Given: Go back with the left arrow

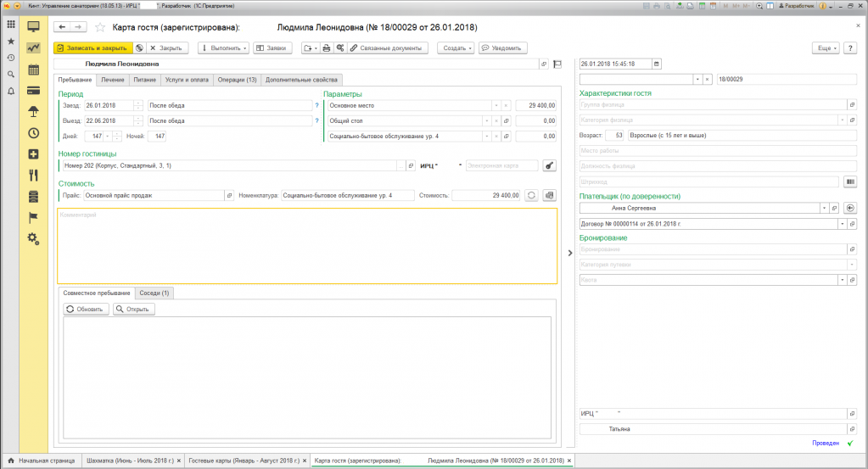Looking at the screenshot, I should tap(62, 27).
